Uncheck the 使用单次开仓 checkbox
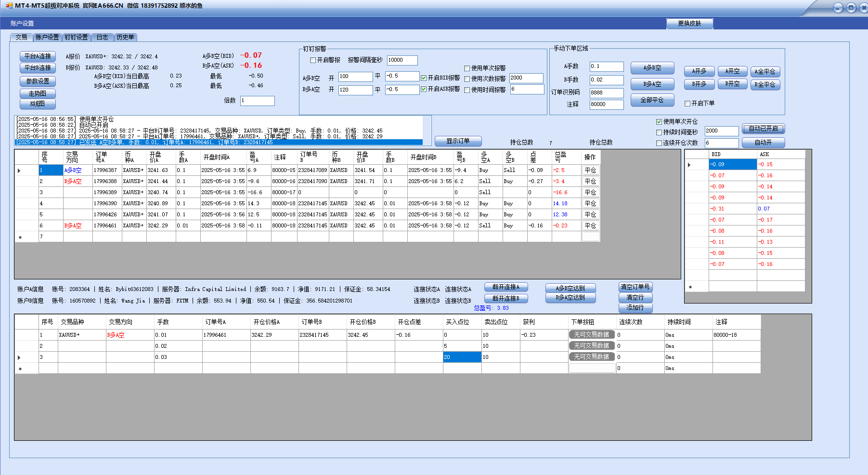The width and height of the screenshot is (868, 475). coord(659,122)
